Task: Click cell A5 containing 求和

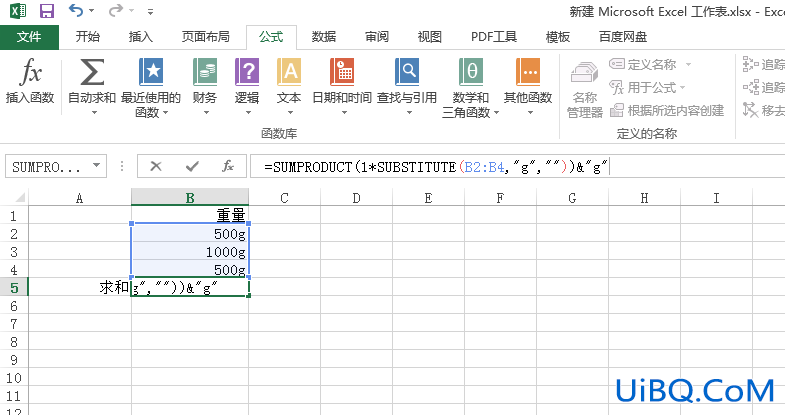Action: [80, 288]
